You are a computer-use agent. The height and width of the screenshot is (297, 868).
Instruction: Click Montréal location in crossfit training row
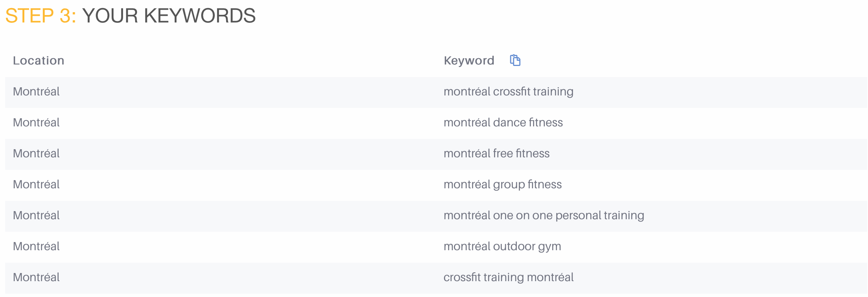click(x=36, y=91)
